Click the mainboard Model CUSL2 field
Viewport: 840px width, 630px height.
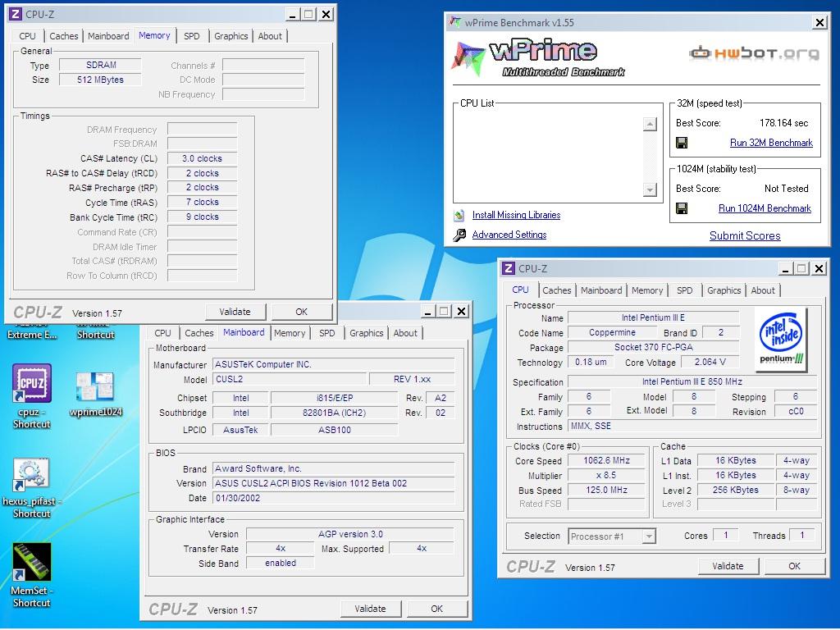tap(290, 379)
